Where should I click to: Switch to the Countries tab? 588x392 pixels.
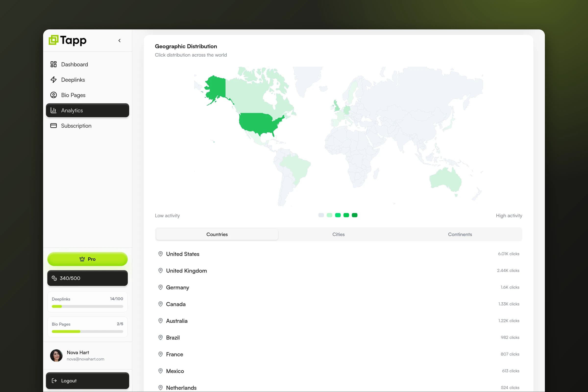217,234
